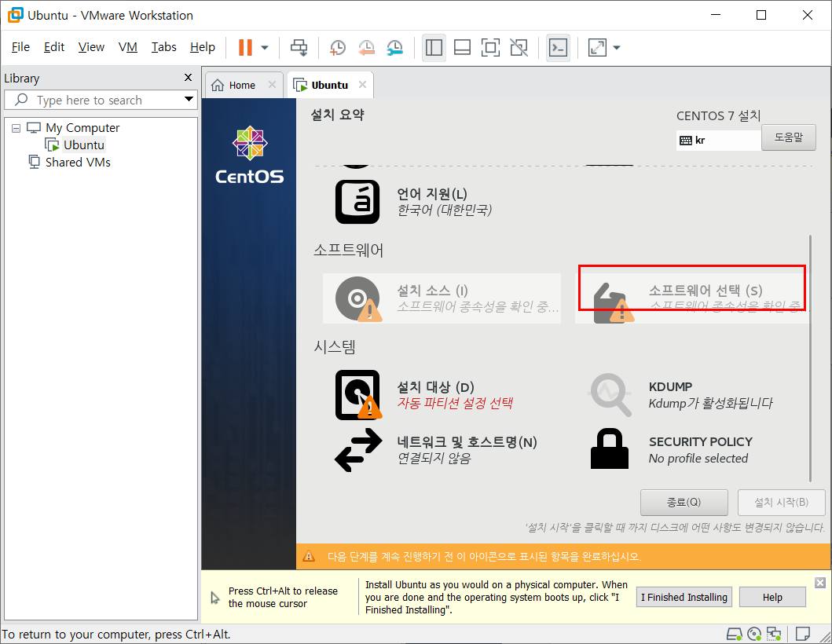
Task: Click the 종료(Q) quit button
Action: point(684,502)
